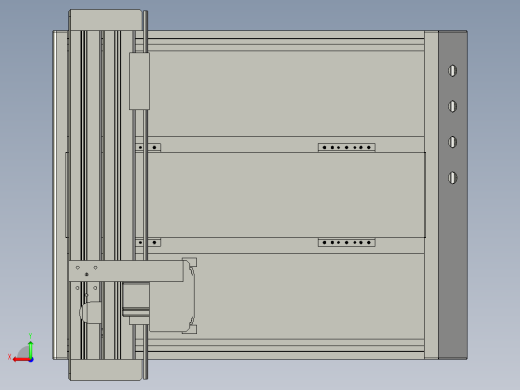
Task: Click the blue origin ball of the triad
Action: tap(31, 360)
